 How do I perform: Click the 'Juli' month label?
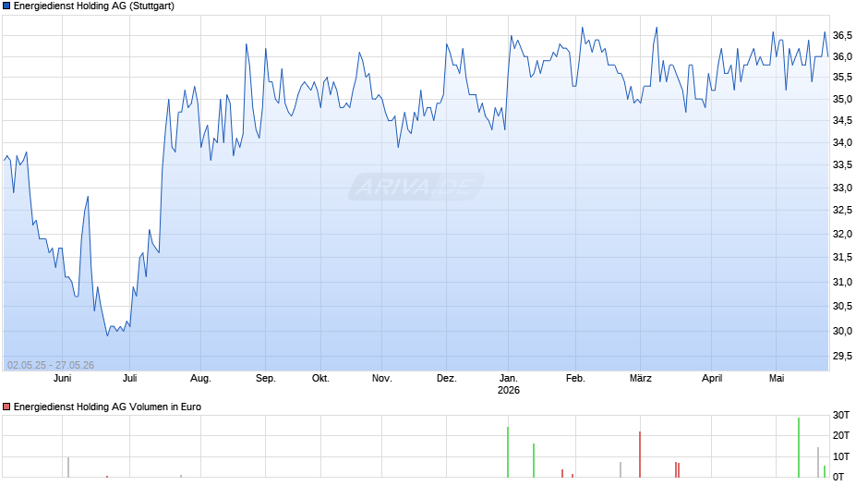click(129, 379)
